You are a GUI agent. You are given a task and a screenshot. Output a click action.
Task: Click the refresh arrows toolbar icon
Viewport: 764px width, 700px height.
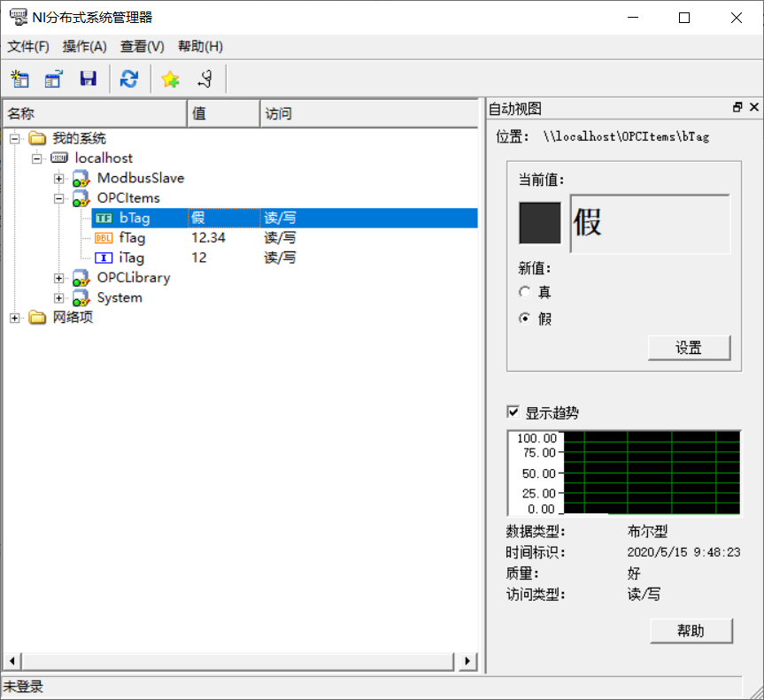129,79
